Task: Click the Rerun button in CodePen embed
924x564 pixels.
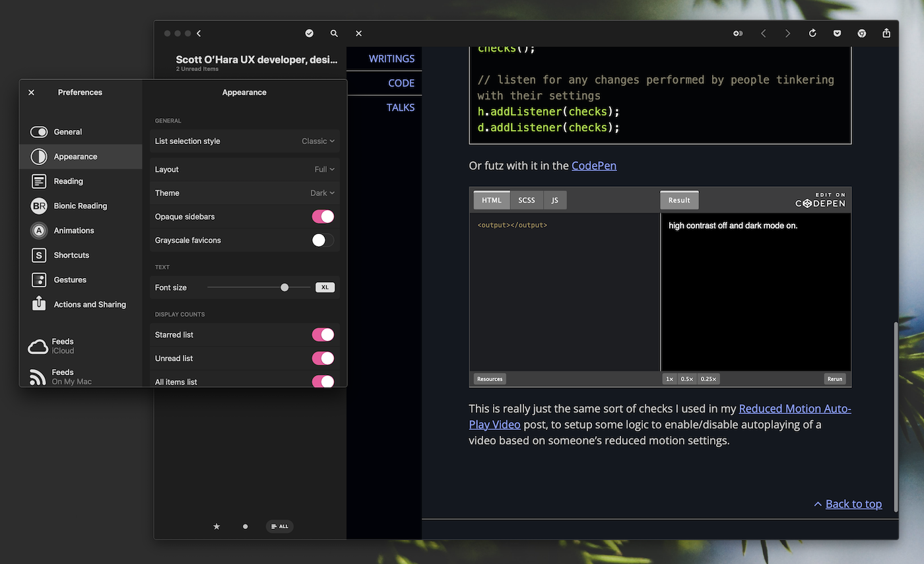Action: [834, 379]
